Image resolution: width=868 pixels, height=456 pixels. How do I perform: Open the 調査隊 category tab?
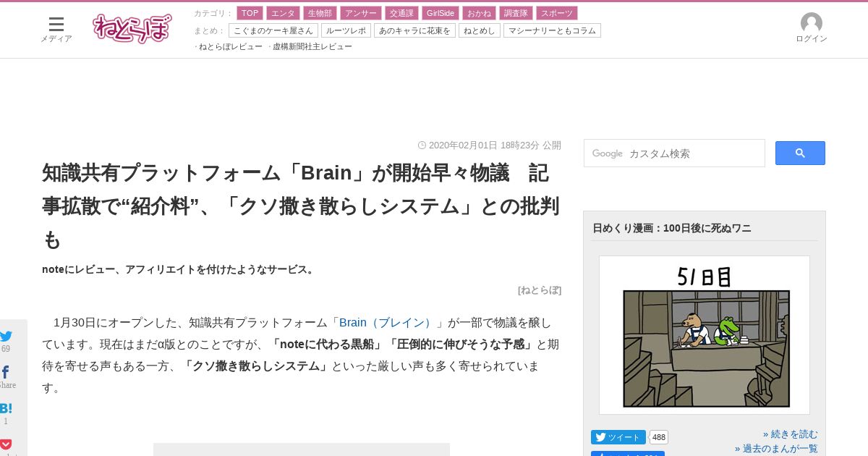pyautogui.click(x=516, y=13)
